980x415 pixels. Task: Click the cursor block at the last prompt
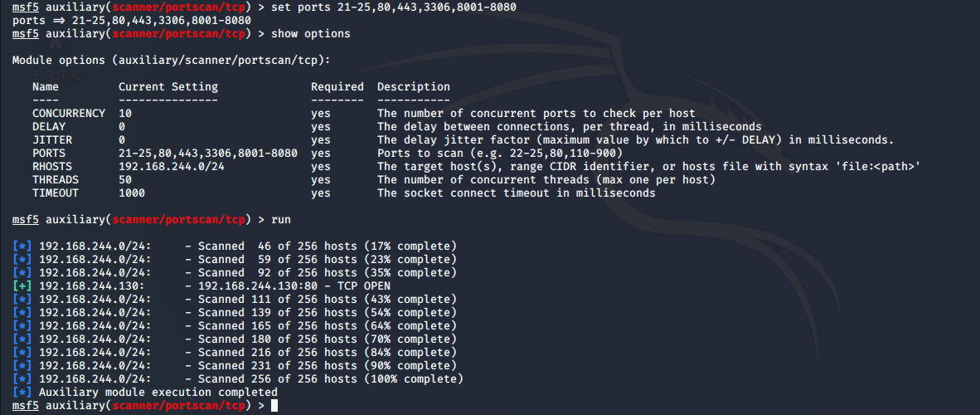(274, 406)
